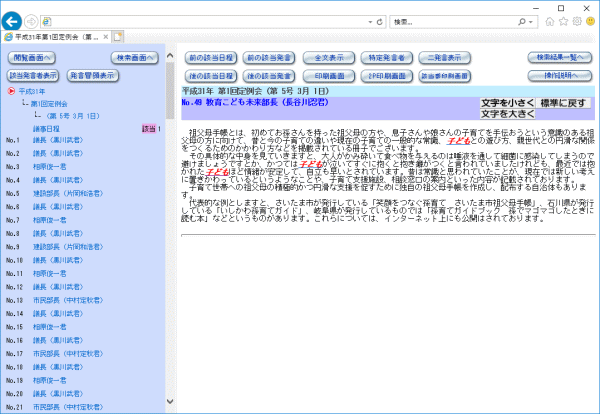Image resolution: width=600 pixels, height=414 pixels.
Task: Click the pink 該当 marker
Action: (149, 129)
